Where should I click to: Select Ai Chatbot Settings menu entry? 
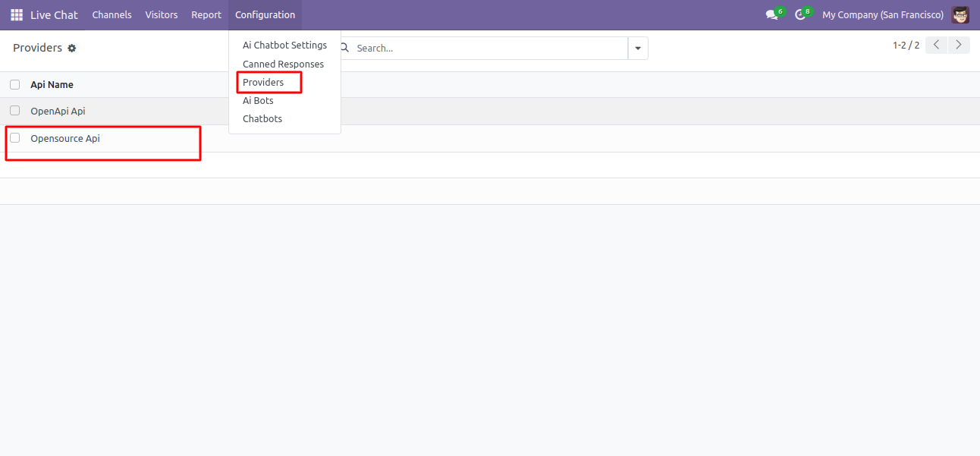(284, 46)
